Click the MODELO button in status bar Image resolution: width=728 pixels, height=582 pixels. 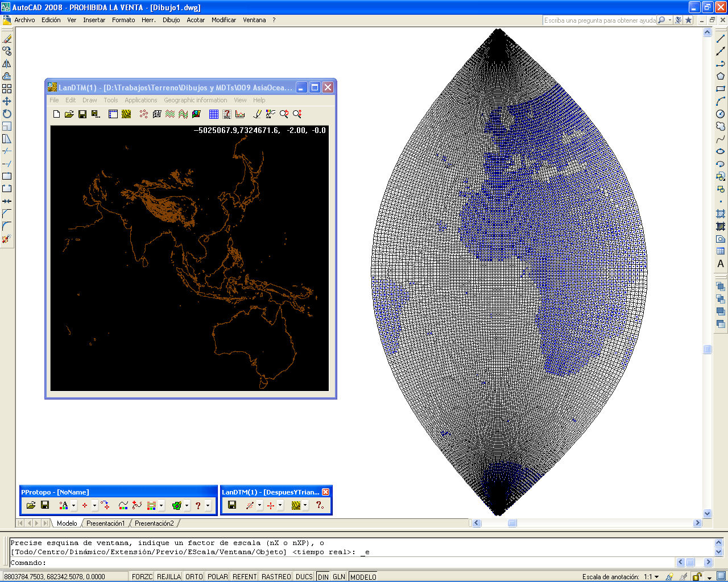point(363,576)
